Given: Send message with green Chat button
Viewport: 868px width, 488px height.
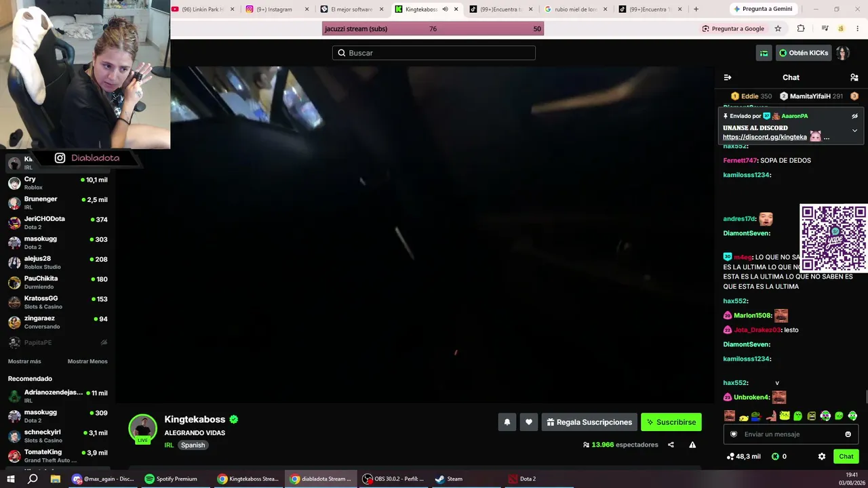Looking at the screenshot, I should click(x=846, y=456).
